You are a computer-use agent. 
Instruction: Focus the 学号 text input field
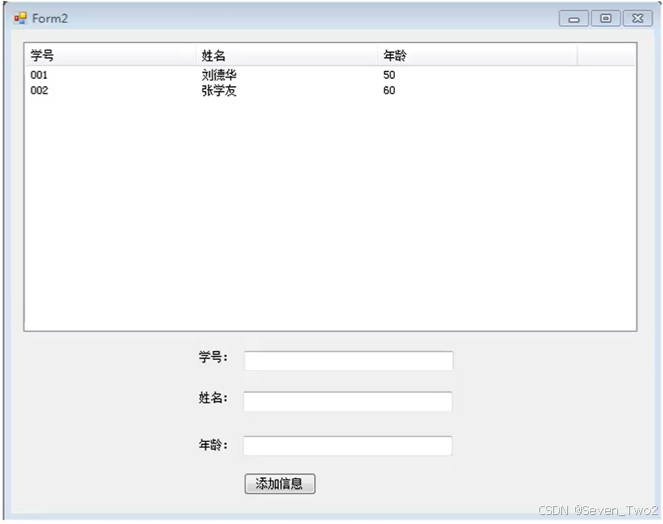(x=348, y=361)
